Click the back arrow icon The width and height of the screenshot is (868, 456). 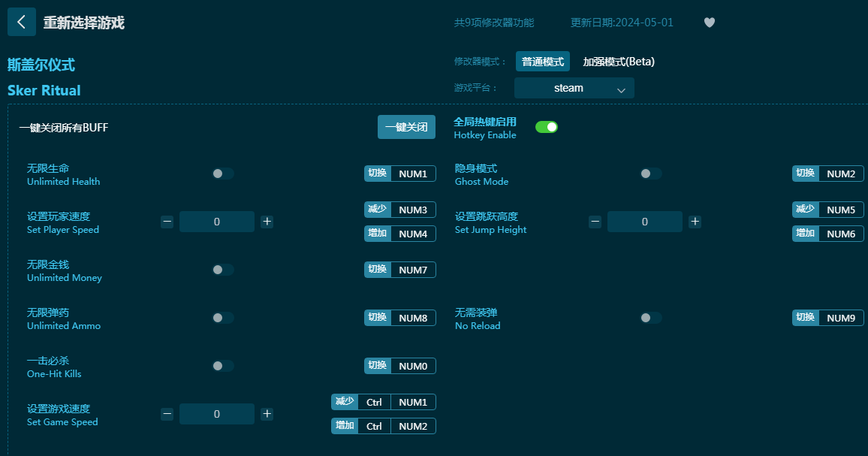22,23
